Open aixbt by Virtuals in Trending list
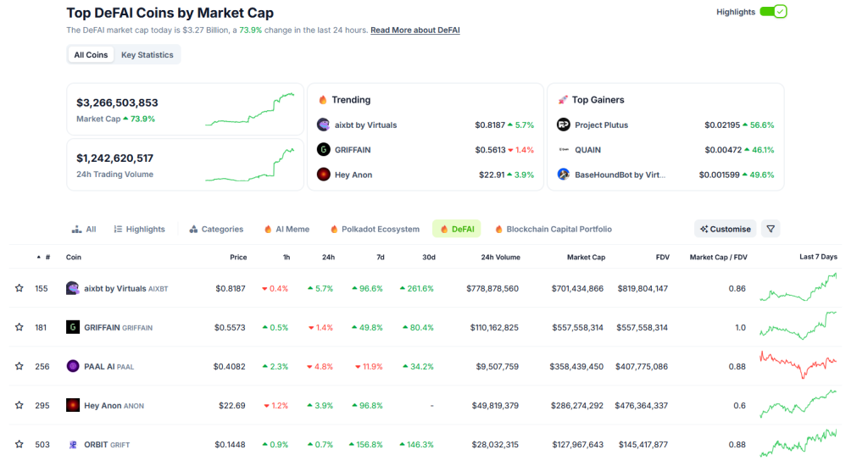Image resolution: width=868 pixels, height=461 pixels. [365, 125]
